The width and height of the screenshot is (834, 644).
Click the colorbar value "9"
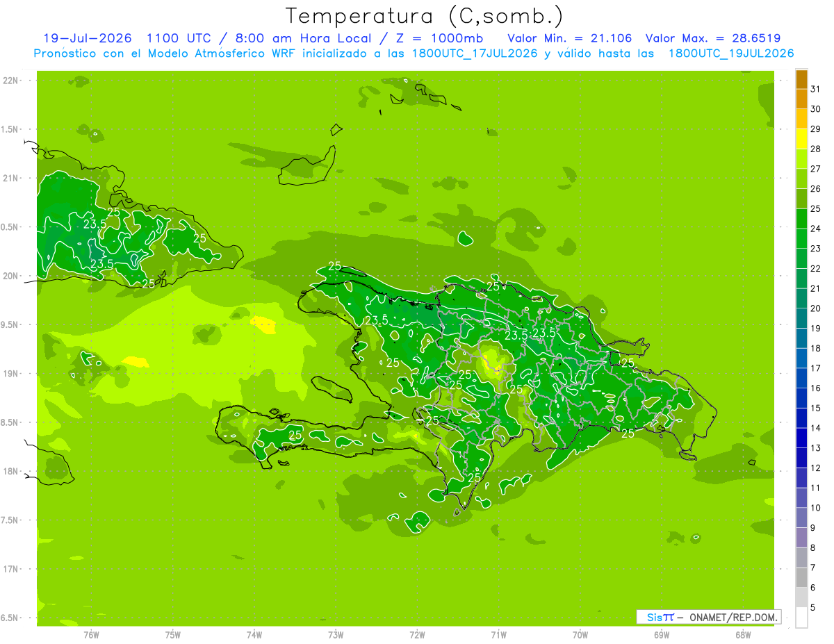(813, 528)
